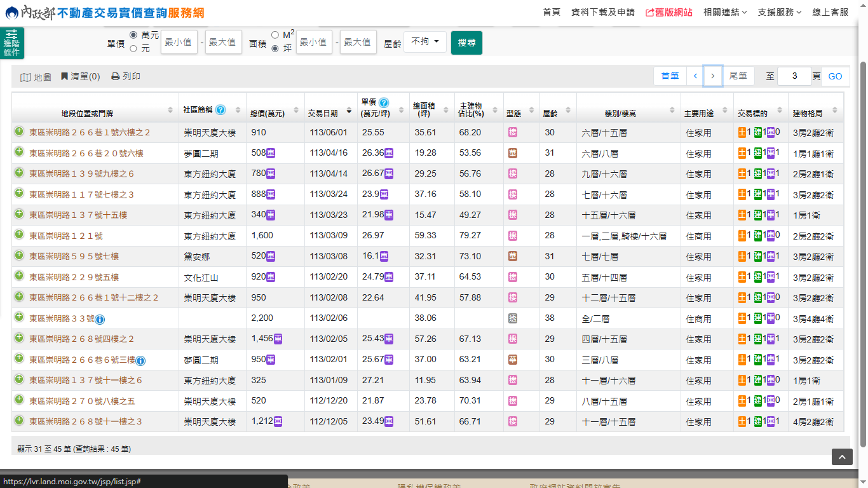Click the page number input field

pos(794,76)
